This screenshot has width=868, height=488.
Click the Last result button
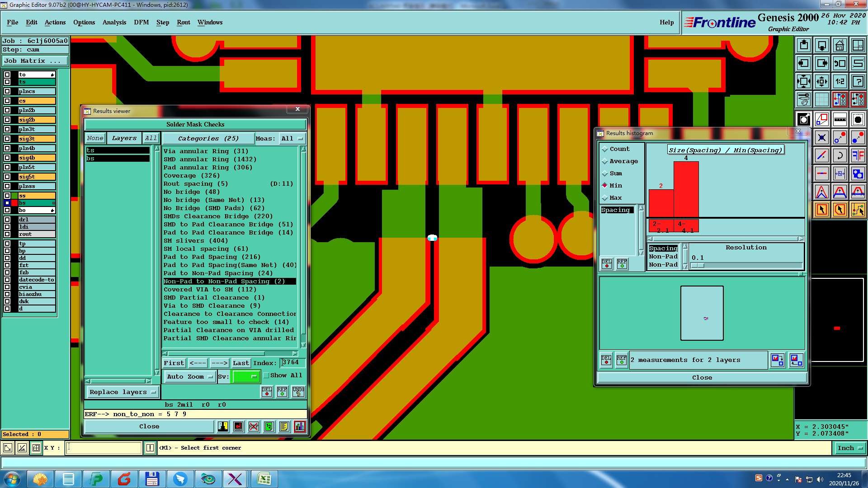pyautogui.click(x=241, y=363)
